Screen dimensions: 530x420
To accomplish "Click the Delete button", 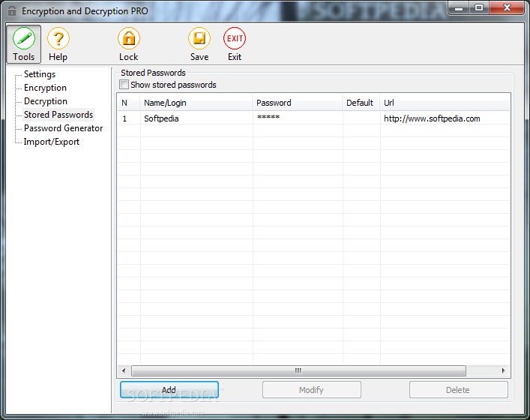I will point(458,390).
